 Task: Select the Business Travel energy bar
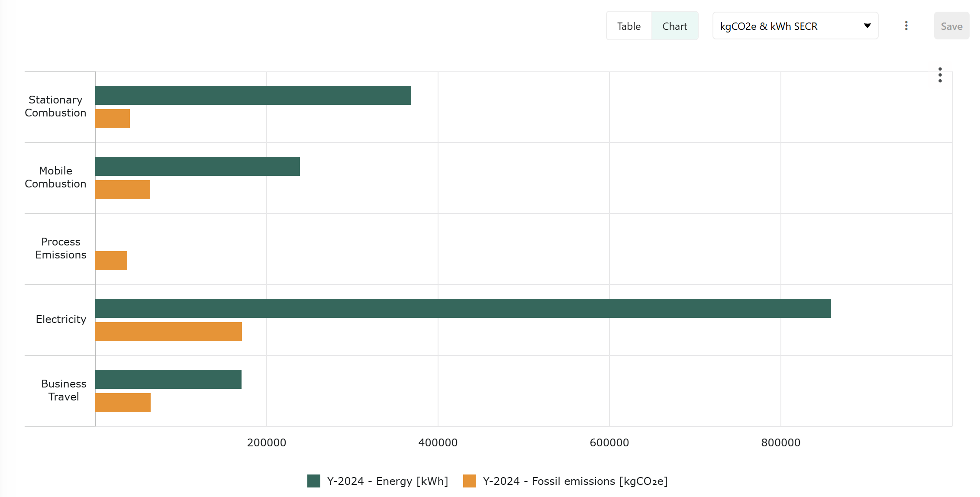coord(168,379)
